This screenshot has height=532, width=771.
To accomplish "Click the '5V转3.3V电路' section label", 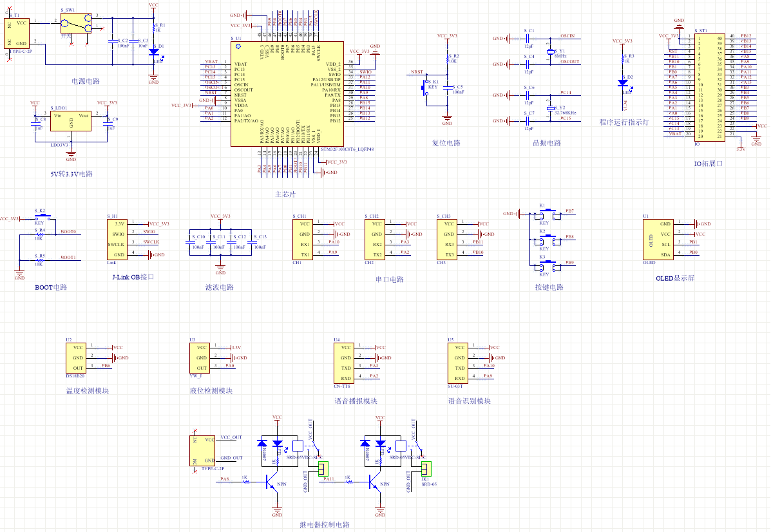I will 71,174.
